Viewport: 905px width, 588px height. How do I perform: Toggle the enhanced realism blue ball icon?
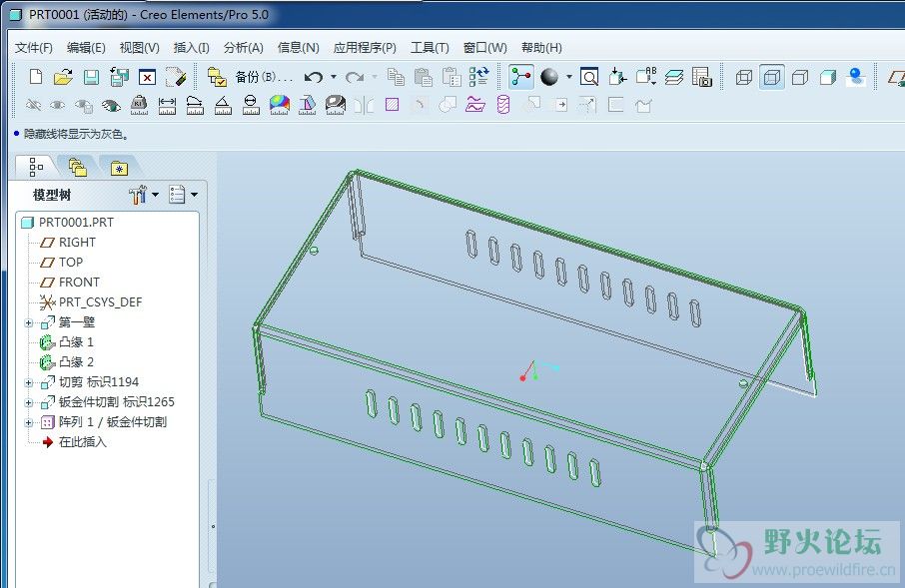click(x=856, y=77)
